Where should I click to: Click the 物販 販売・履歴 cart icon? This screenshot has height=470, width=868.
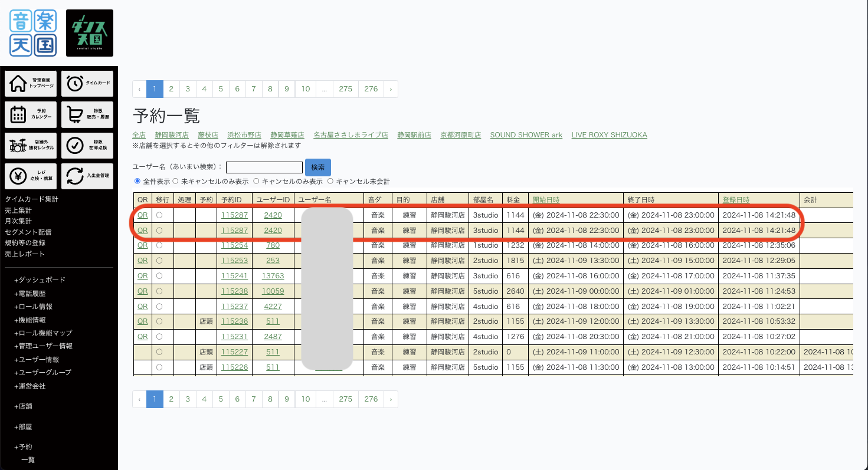point(87,114)
